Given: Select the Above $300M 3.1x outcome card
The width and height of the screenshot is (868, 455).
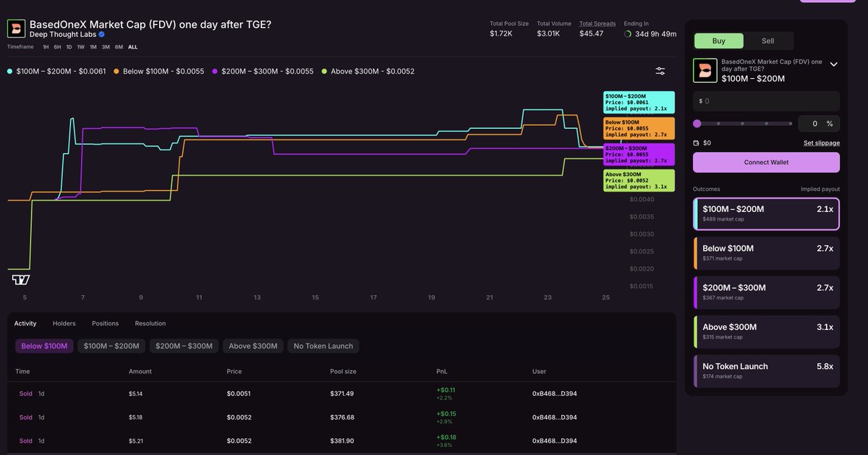Looking at the screenshot, I should (766, 331).
